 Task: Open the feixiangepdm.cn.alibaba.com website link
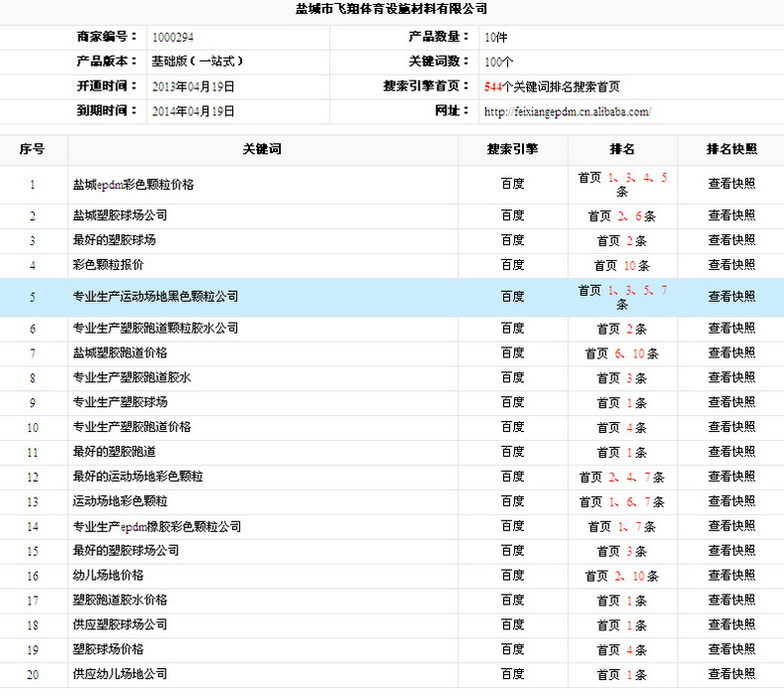click(568, 111)
